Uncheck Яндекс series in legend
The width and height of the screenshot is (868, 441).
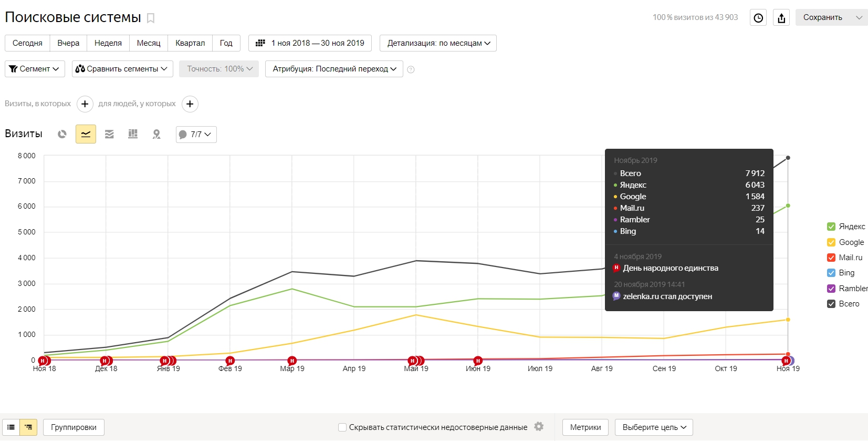tap(831, 227)
